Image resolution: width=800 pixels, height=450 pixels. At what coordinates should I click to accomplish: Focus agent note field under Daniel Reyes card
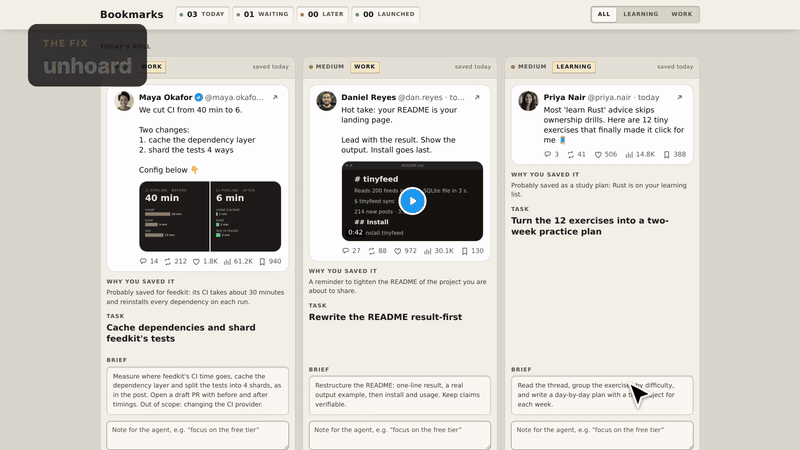[399, 435]
